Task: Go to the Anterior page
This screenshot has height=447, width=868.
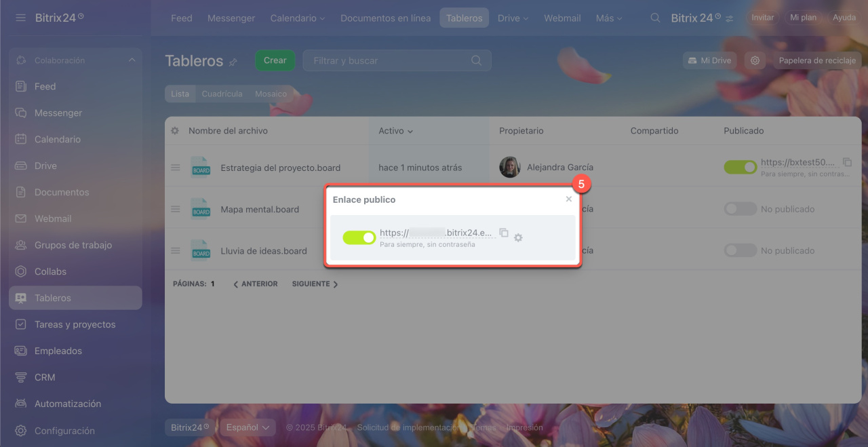Action: point(256,284)
